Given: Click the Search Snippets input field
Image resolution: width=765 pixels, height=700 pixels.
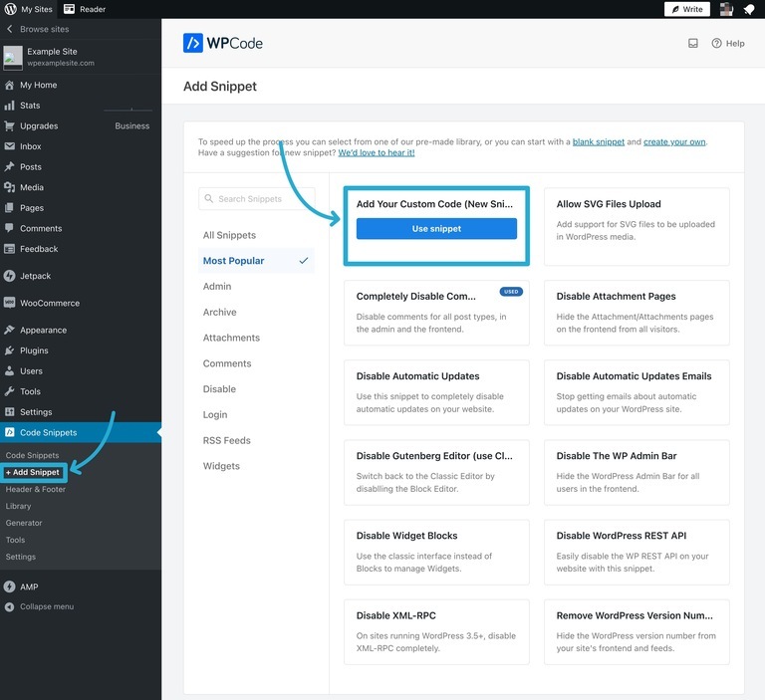Looking at the screenshot, I should click(x=257, y=198).
